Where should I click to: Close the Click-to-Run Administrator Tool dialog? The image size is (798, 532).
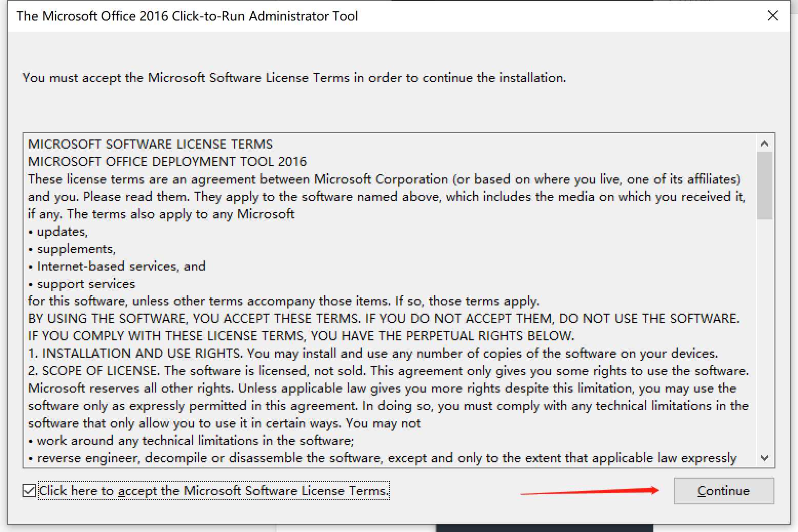(x=772, y=16)
